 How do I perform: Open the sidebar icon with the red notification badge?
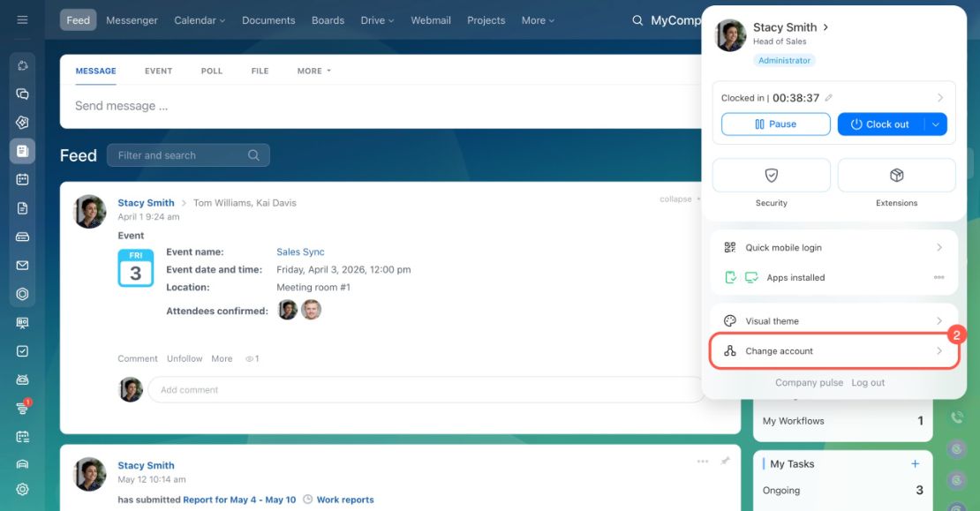[x=22, y=408]
